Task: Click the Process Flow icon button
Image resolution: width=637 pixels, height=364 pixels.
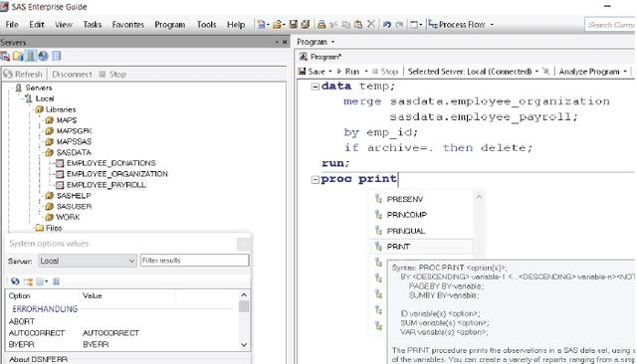Action: 457,25
